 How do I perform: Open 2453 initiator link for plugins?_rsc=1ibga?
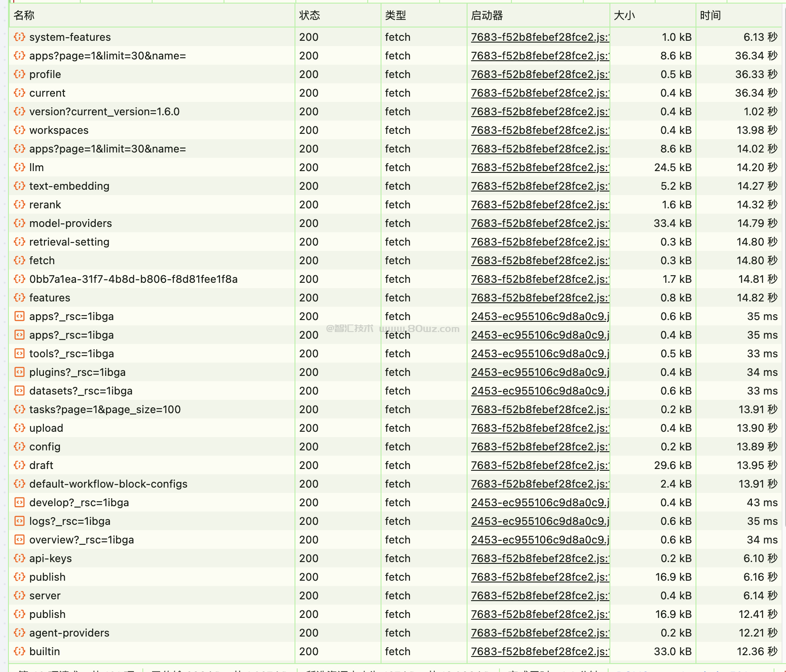pyautogui.click(x=540, y=372)
